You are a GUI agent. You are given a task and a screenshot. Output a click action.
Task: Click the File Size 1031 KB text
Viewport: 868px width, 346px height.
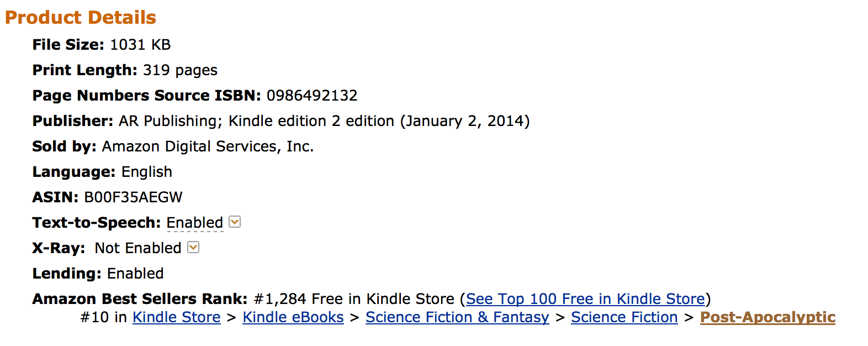140,45
